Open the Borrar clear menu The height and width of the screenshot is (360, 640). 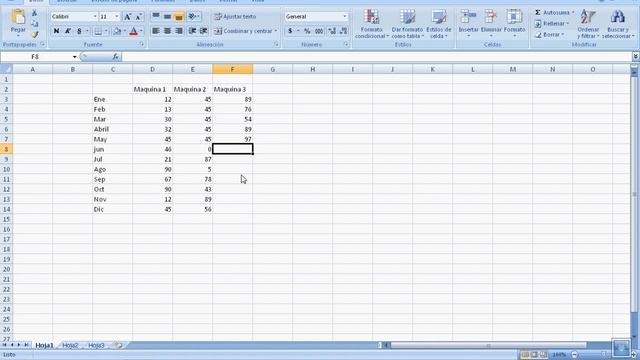(x=550, y=35)
